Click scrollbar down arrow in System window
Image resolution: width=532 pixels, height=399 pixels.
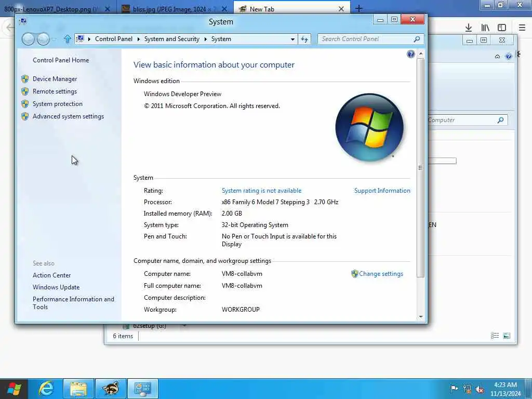[x=421, y=316]
